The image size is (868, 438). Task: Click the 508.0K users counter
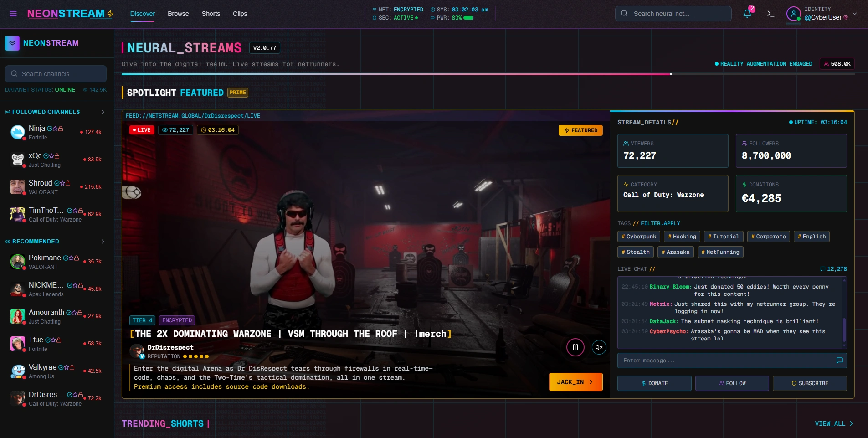(x=837, y=64)
